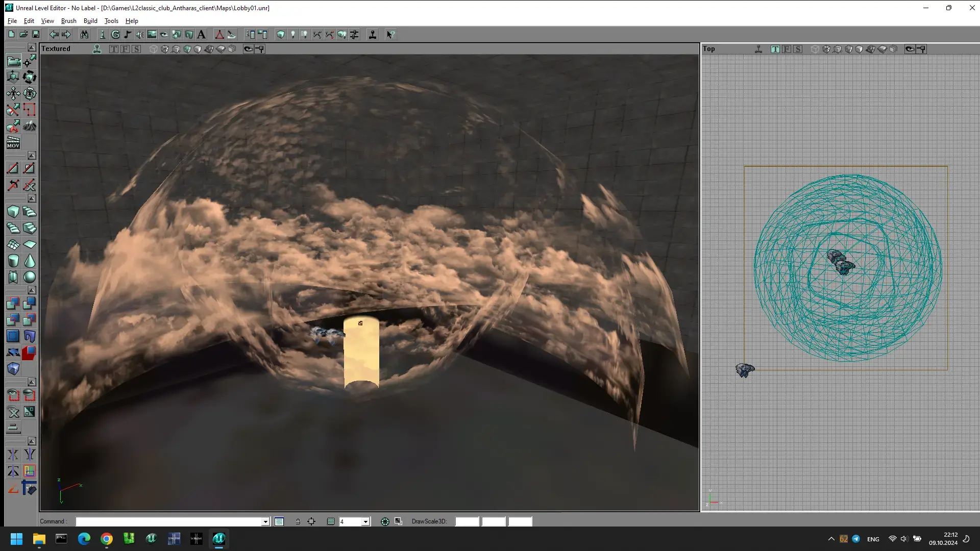
Task: Open Build Options sliders icon
Action: pyautogui.click(x=354, y=34)
